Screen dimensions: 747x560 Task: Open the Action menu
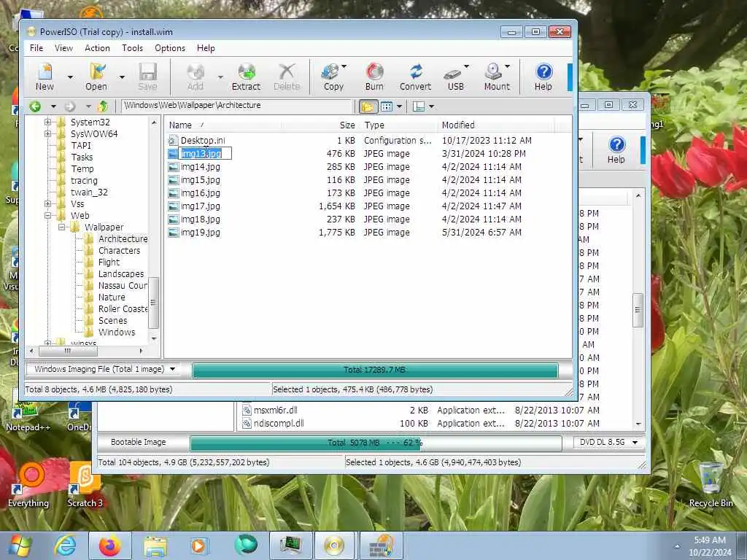point(97,48)
